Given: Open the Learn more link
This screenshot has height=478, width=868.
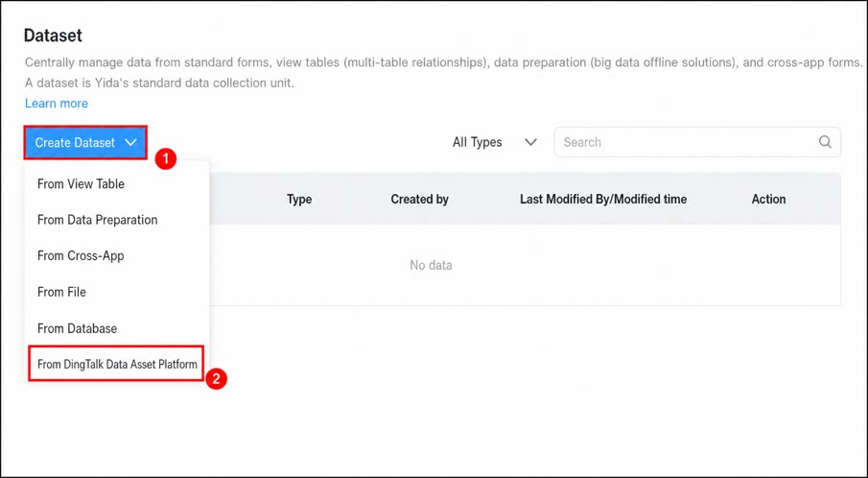Looking at the screenshot, I should (57, 104).
